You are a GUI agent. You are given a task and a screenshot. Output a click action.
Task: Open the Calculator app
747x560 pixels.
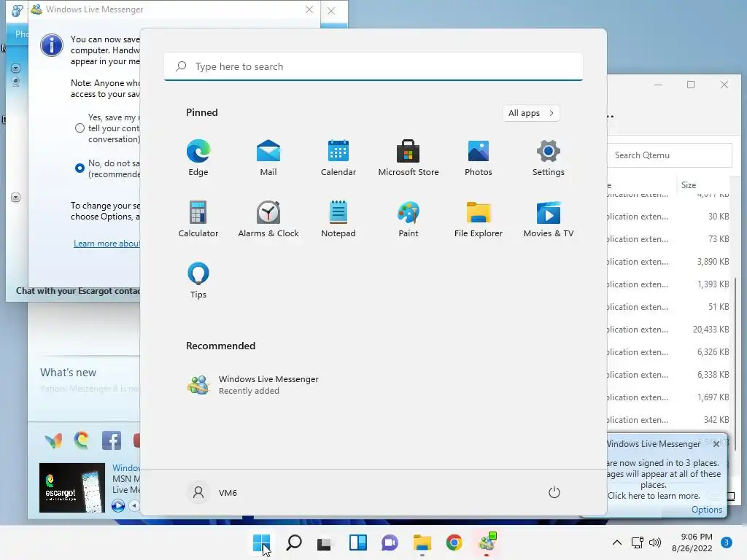(198, 219)
